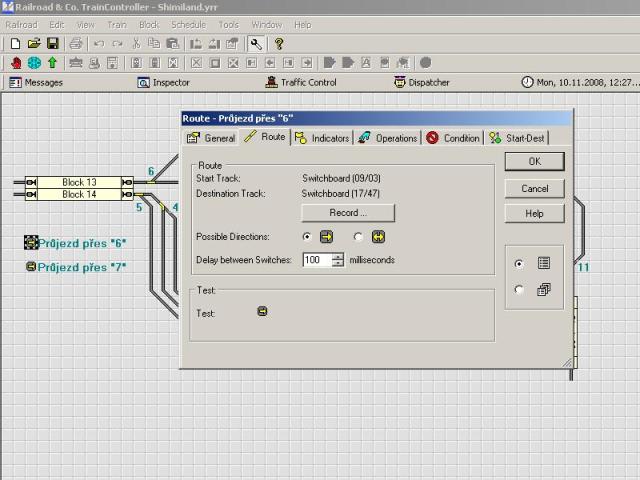
Task: Open the Window menu
Action: pyautogui.click(x=267, y=25)
